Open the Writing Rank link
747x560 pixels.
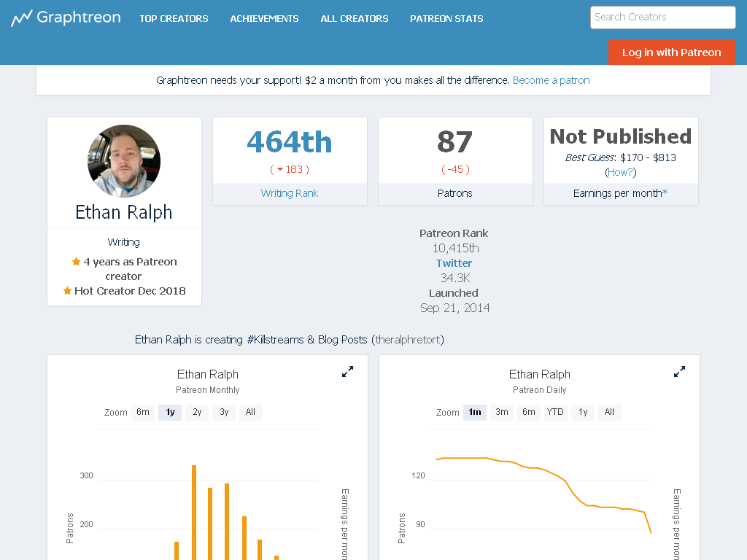click(x=289, y=193)
